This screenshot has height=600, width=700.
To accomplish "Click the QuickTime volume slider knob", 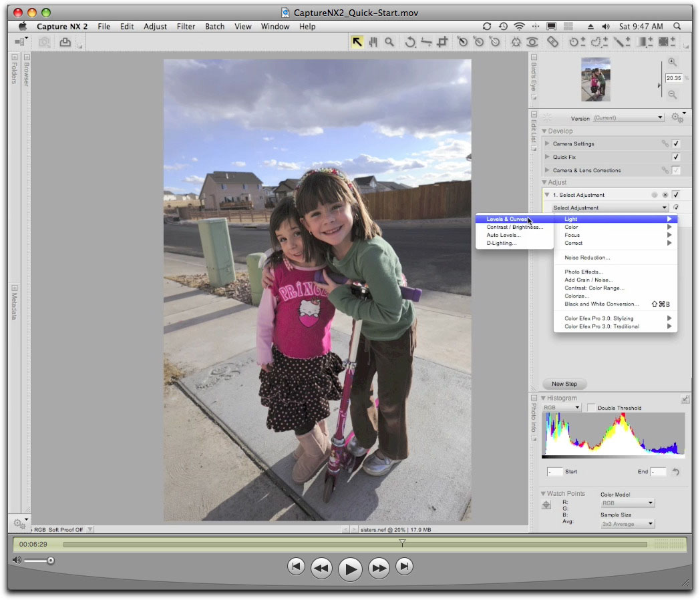I will tap(51, 561).
